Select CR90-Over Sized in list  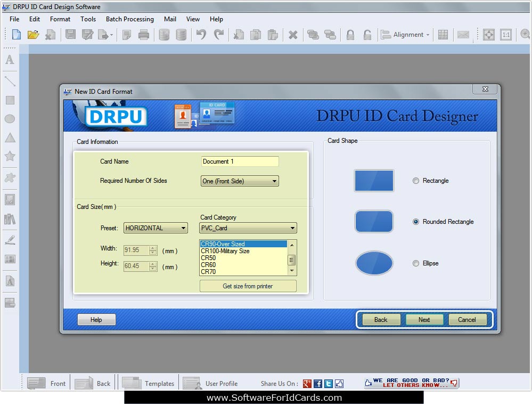click(x=243, y=244)
